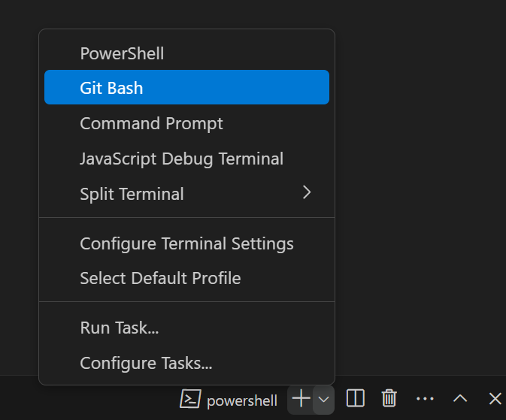Open Configure Terminal Settings
Image resolution: width=506 pixels, height=420 pixels.
[x=186, y=243]
